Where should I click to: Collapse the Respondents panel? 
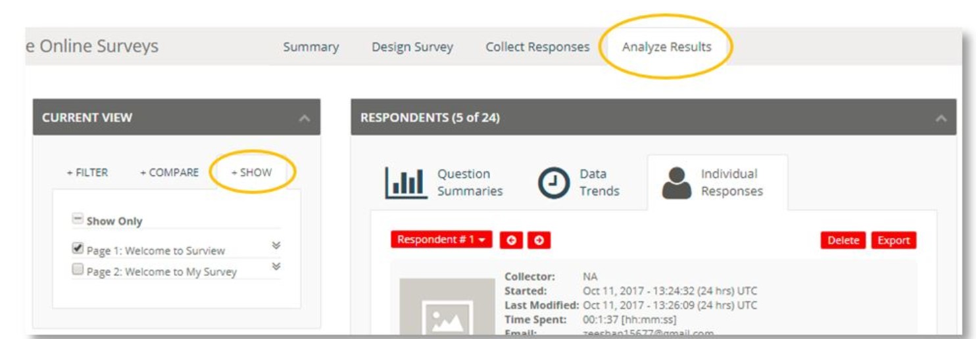(941, 118)
